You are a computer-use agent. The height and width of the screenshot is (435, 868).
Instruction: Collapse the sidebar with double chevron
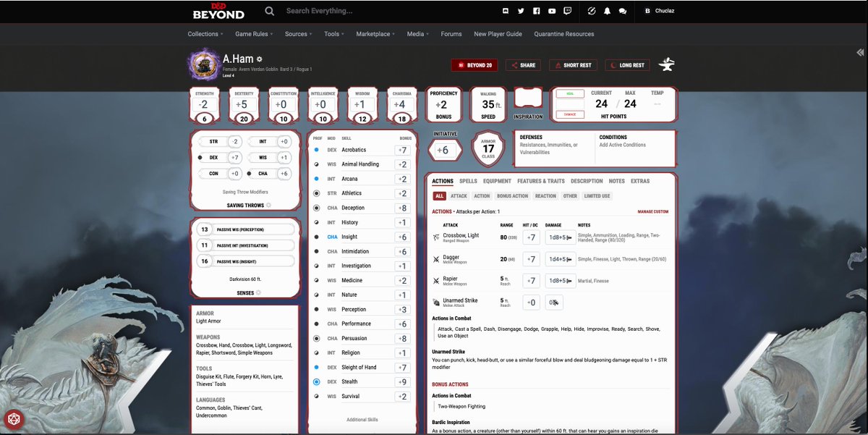coord(860,52)
